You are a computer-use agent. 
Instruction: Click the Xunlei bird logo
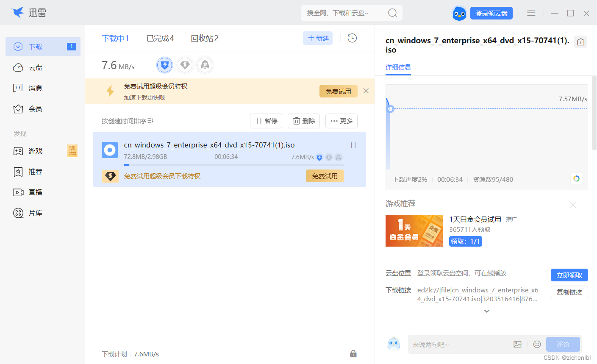click(18, 13)
